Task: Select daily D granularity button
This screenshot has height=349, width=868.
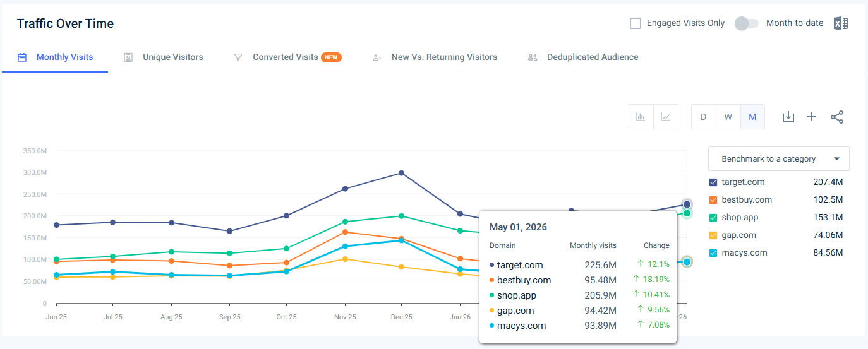Action: [x=704, y=117]
